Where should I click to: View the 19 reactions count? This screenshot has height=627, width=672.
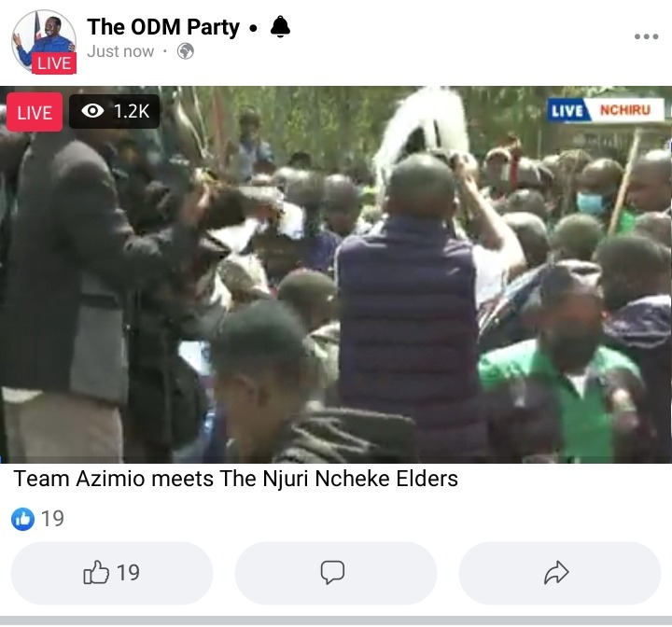pos(52,519)
